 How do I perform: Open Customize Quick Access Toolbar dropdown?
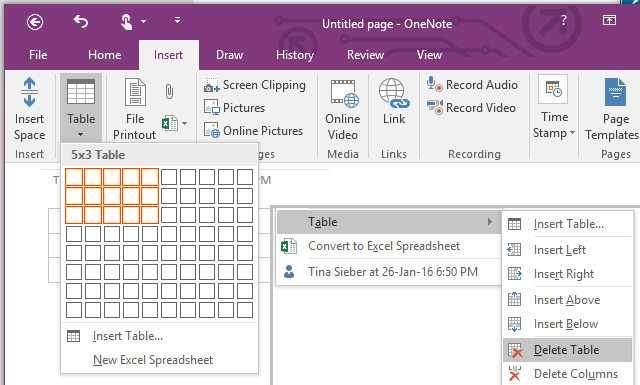(177, 20)
